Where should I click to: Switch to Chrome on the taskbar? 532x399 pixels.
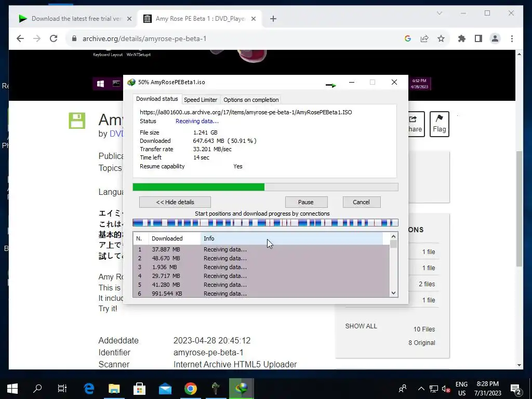[191, 389]
